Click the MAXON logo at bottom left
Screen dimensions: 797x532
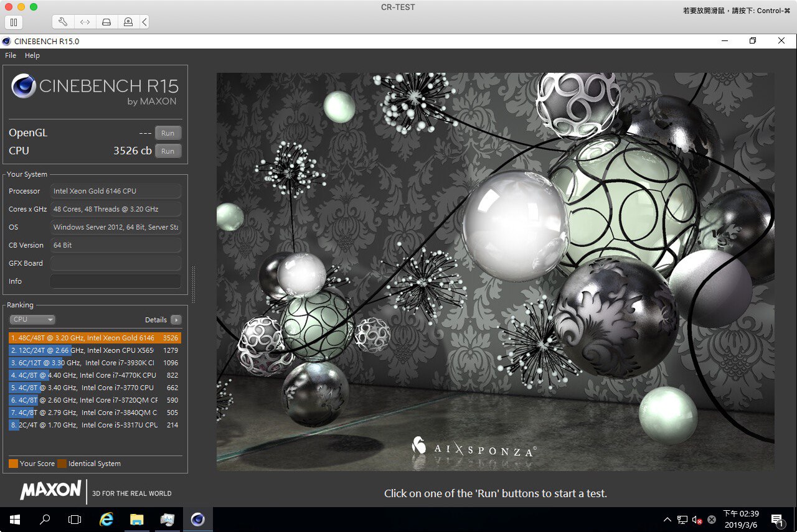coord(50,490)
